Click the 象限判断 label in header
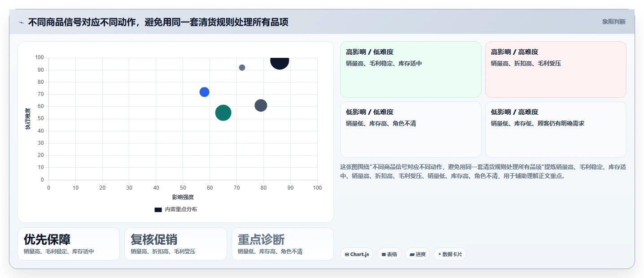The width and height of the screenshot is (644, 278). [x=613, y=22]
